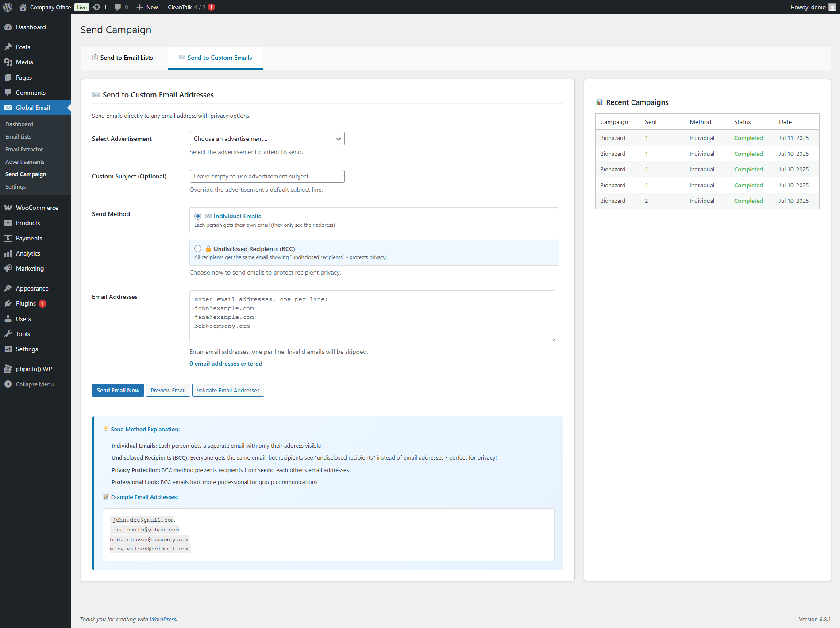The width and height of the screenshot is (840, 628).
Task: Click inside the Email Addresses text area
Action: [x=372, y=317]
